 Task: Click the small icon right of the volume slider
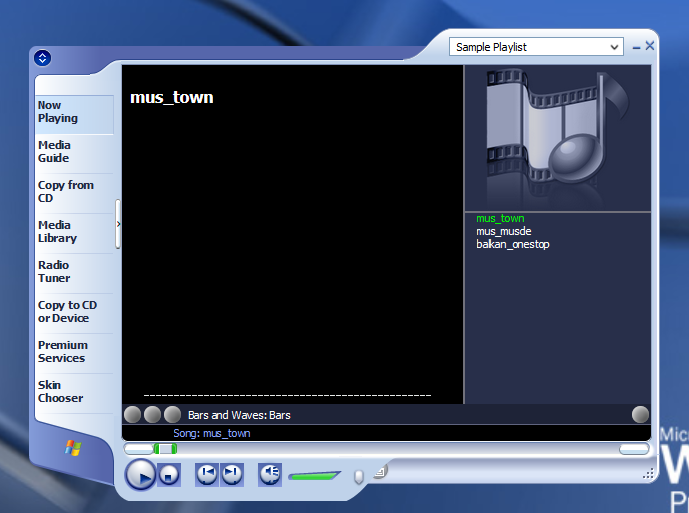pos(380,471)
